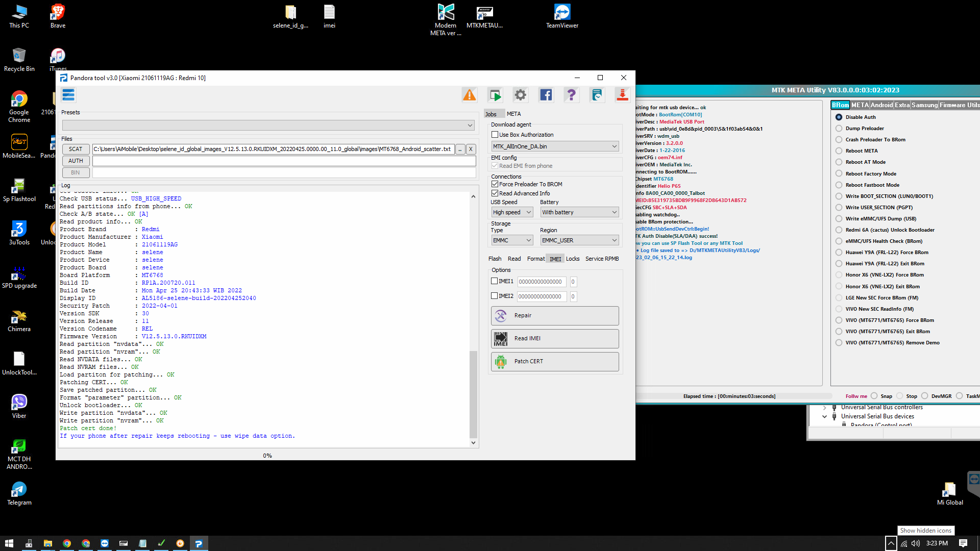
Task: Click the AUTH file path field
Action: pyautogui.click(x=284, y=161)
